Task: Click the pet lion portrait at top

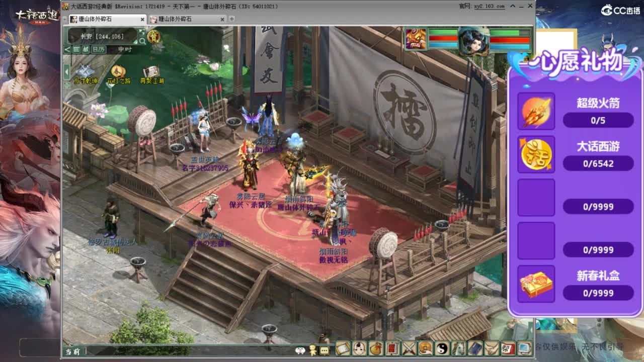Action: coord(416,39)
